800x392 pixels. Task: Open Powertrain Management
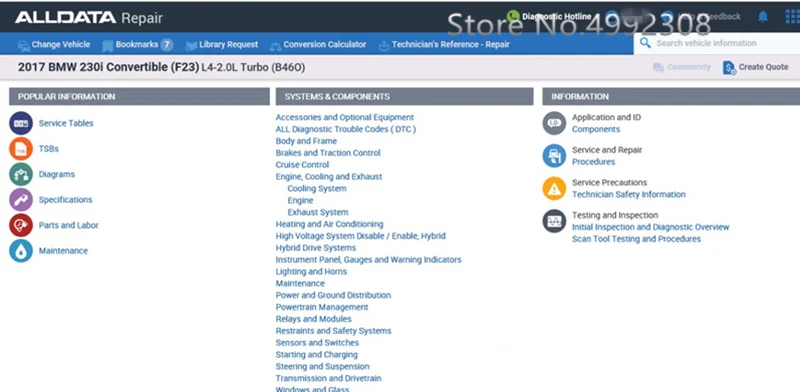(322, 307)
